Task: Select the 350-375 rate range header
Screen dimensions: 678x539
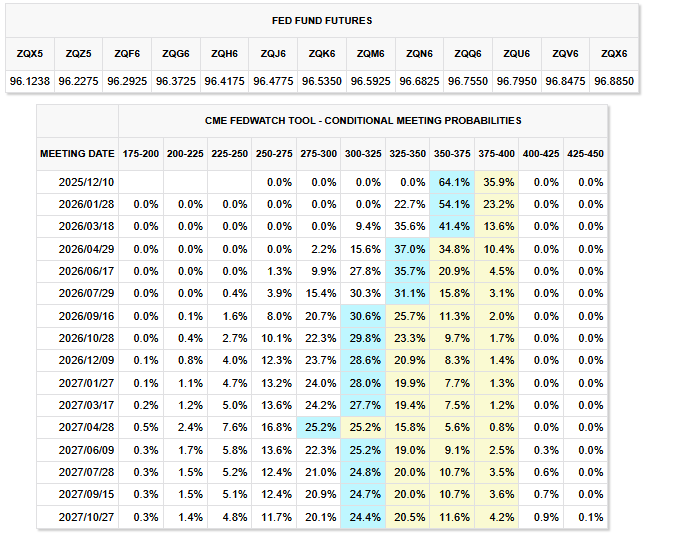Action: tap(454, 154)
